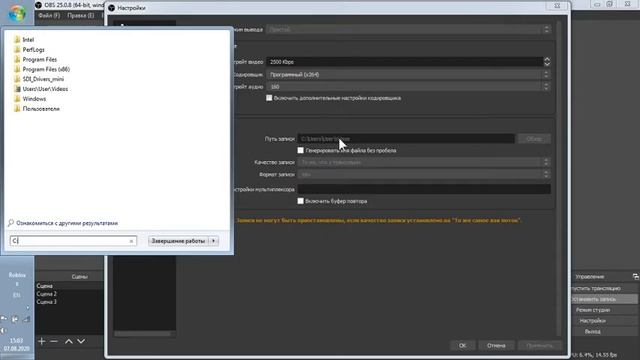640x360 pixels.
Task: Click Применить in Настройки dialog
Action: (x=539, y=345)
